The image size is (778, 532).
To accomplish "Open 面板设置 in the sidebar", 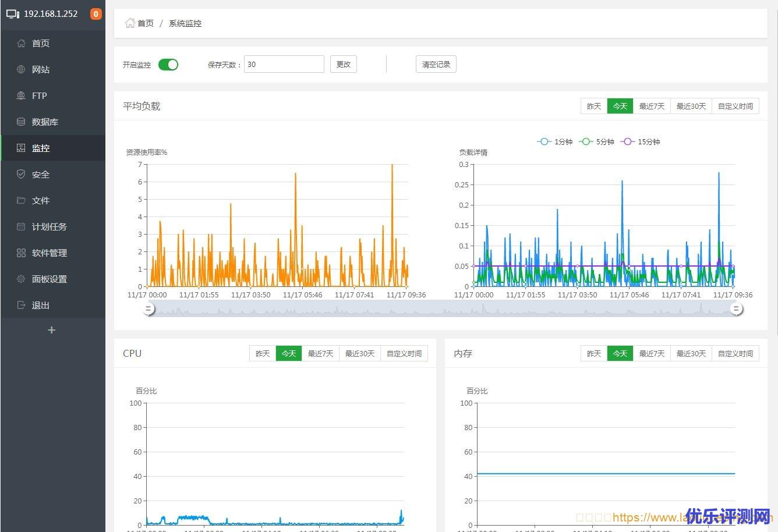I will [x=53, y=279].
